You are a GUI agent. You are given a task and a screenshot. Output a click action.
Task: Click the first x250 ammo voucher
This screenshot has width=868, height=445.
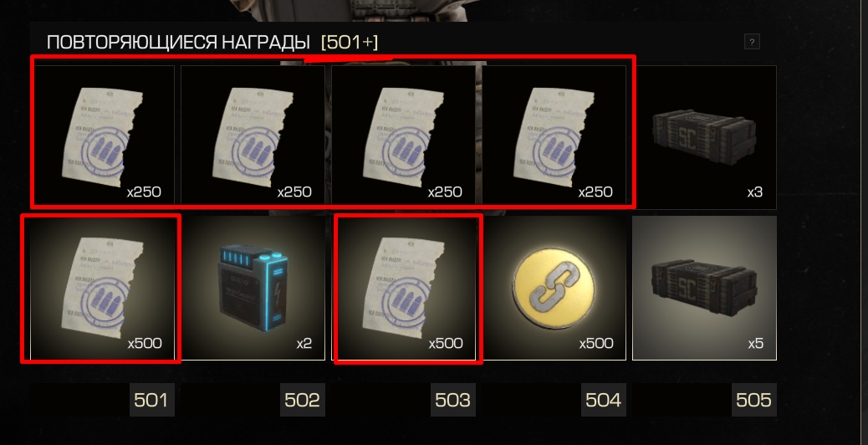pos(102,137)
